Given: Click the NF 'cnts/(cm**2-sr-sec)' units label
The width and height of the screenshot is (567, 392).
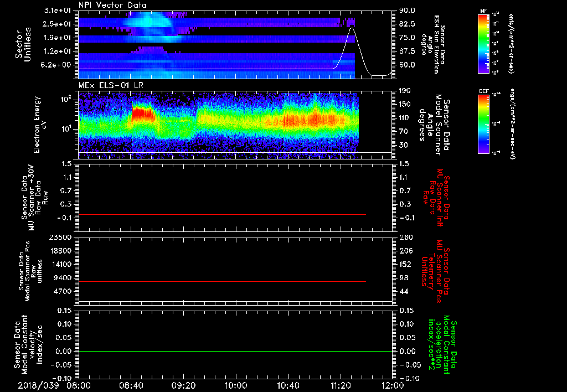Looking at the screenshot, I should (511, 43).
